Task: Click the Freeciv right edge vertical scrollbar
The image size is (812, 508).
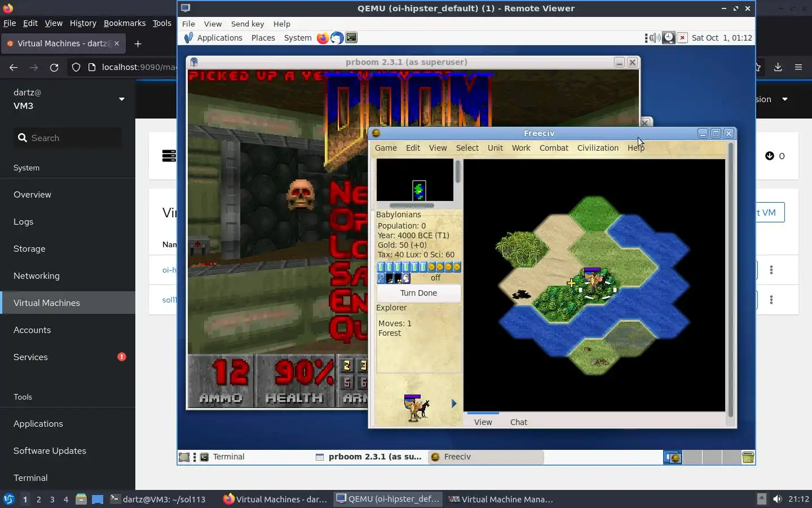Action: 731,279
